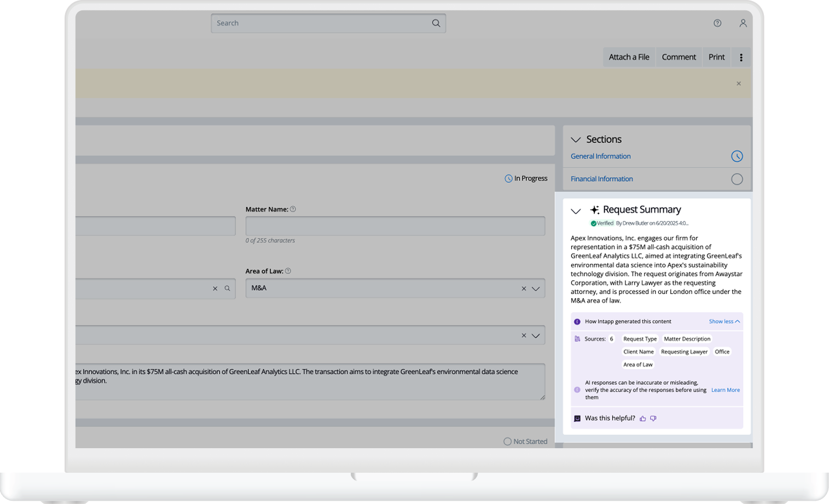The image size is (829, 504).
Task: Open the three-dot more options menu
Action: click(x=741, y=57)
